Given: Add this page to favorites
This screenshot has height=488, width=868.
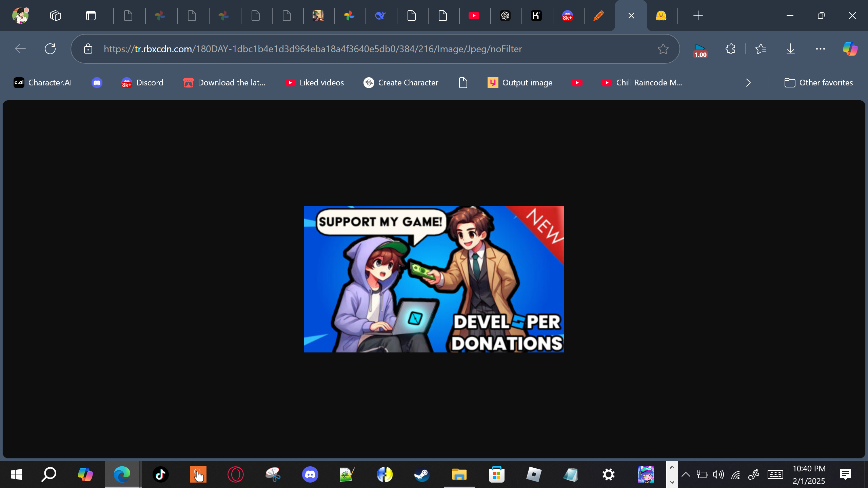Looking at the screenshot, I should 663,49.
